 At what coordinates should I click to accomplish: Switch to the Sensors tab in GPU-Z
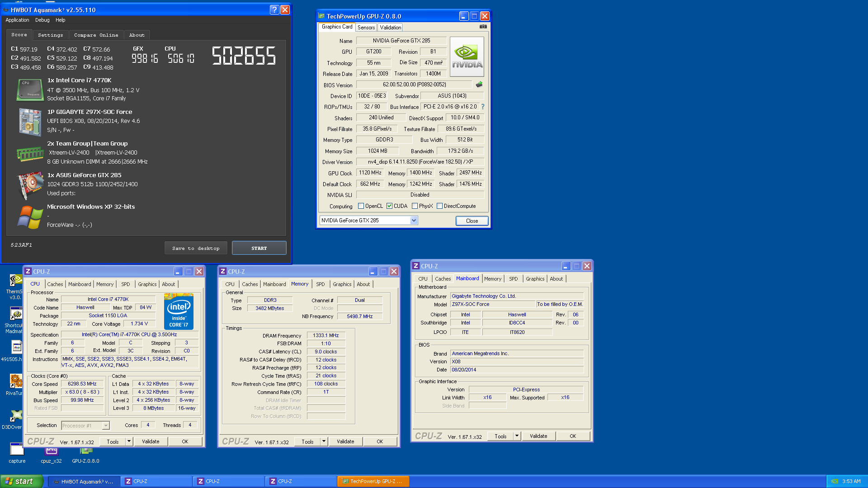[366, 28]
